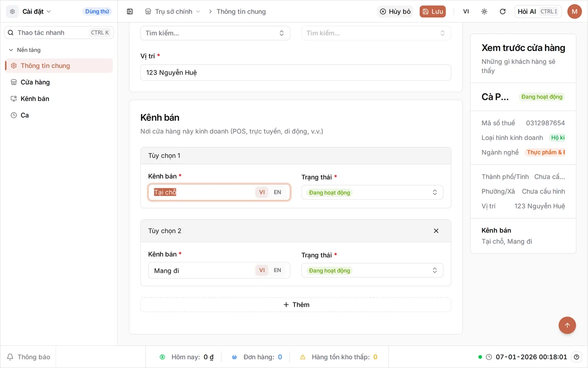Viewport: 588px width, 368px height.
Task: Click the Thông báo bell icon
Action: (10, 357)
